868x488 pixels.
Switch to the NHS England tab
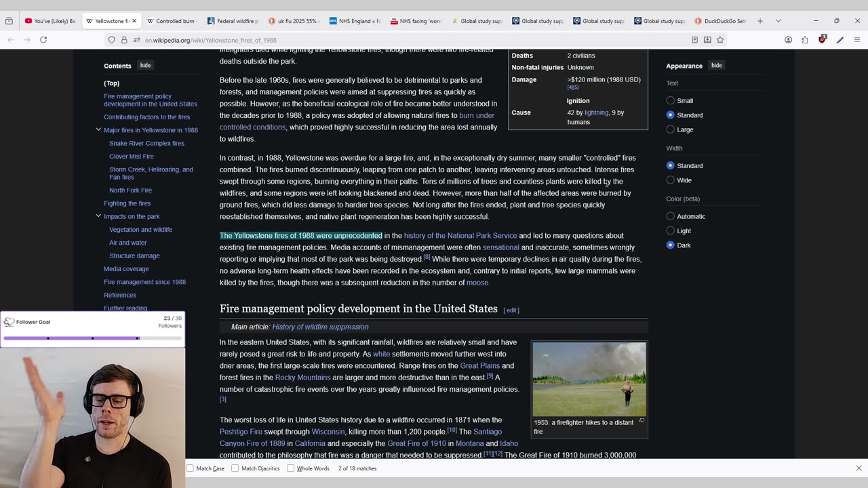point(354,21)
